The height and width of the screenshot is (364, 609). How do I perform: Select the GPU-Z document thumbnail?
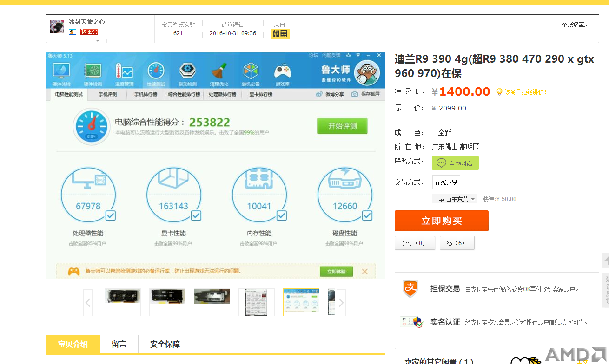point(257,302)
